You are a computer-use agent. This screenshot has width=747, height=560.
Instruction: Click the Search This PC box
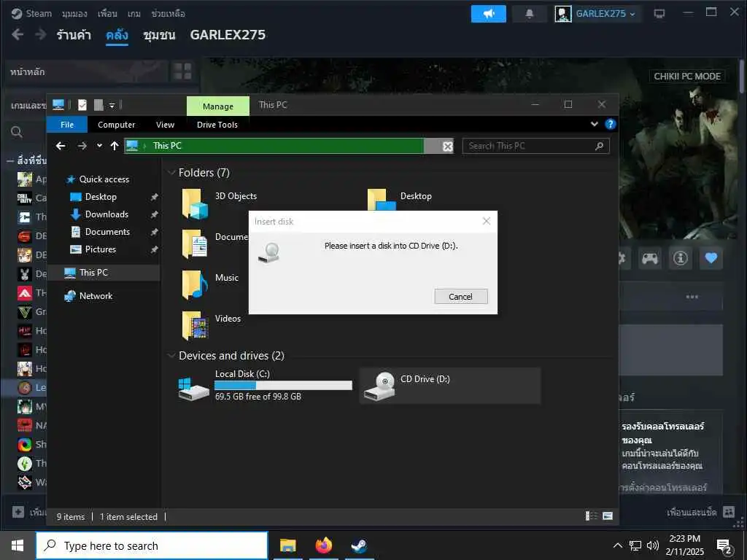click(x=535, y=146)
